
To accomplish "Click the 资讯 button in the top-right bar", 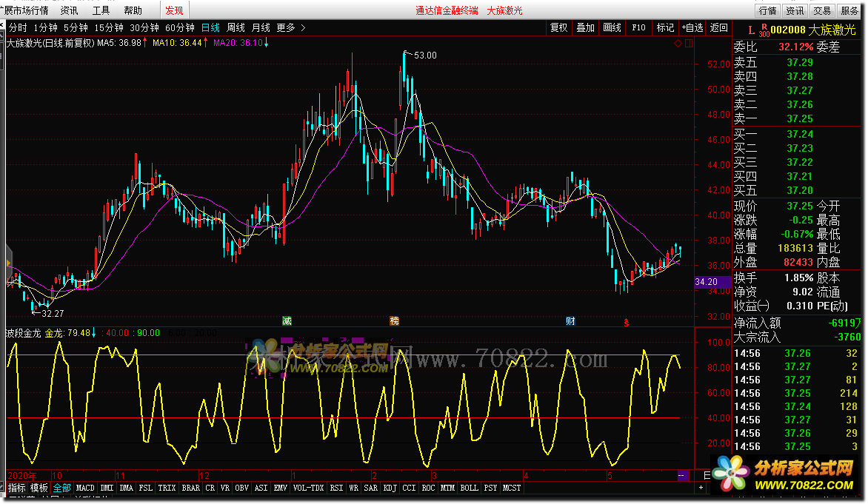I will [x=795, y=10].
